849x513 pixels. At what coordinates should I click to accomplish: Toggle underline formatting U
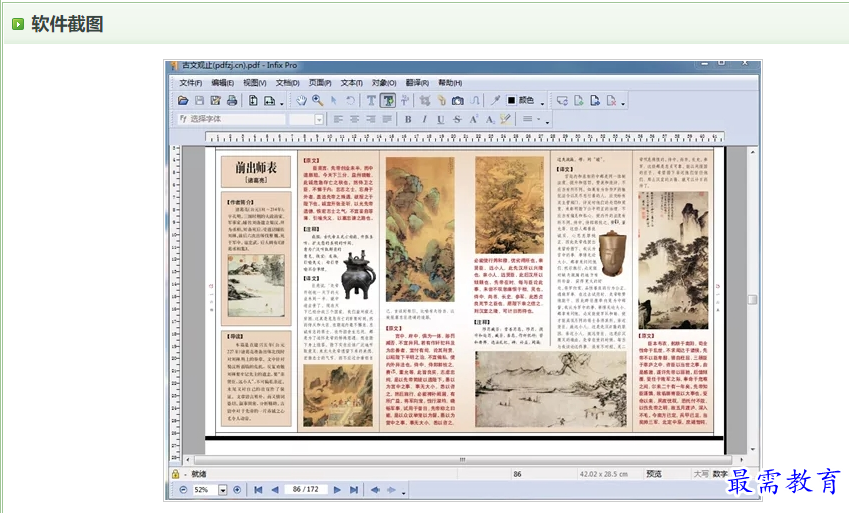441,119
